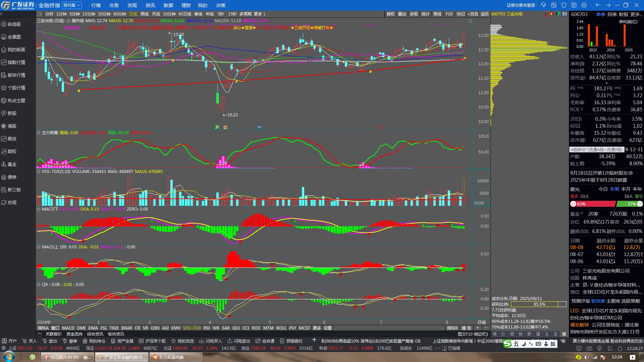Screen dimensions: 644x362
Task: Click the red-boxed chip distribution icon
Action: (x=547, y=14)
